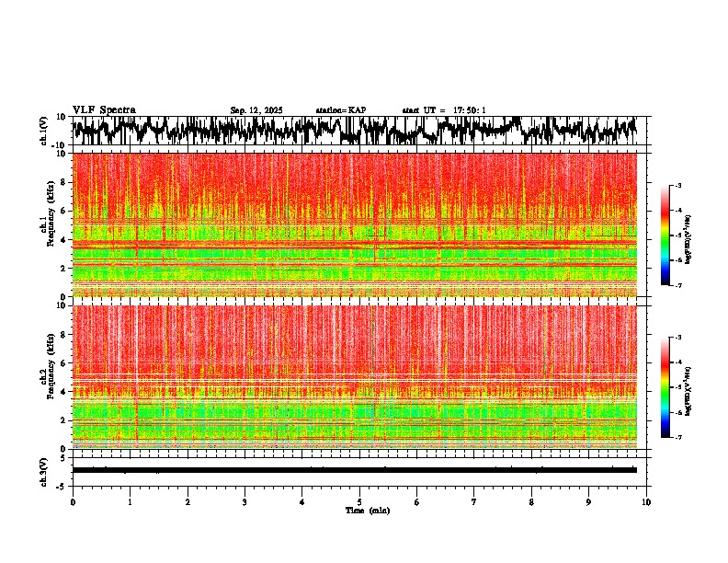This screenshot has width=728, height=563.
Task: Select the date text "Sep. 12, 2025"
Action: pos(256,110)
